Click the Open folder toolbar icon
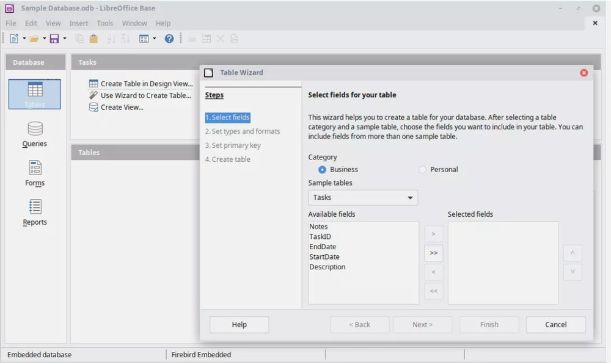The width and height of the screenshot is (611, 364). pos(34,38)
